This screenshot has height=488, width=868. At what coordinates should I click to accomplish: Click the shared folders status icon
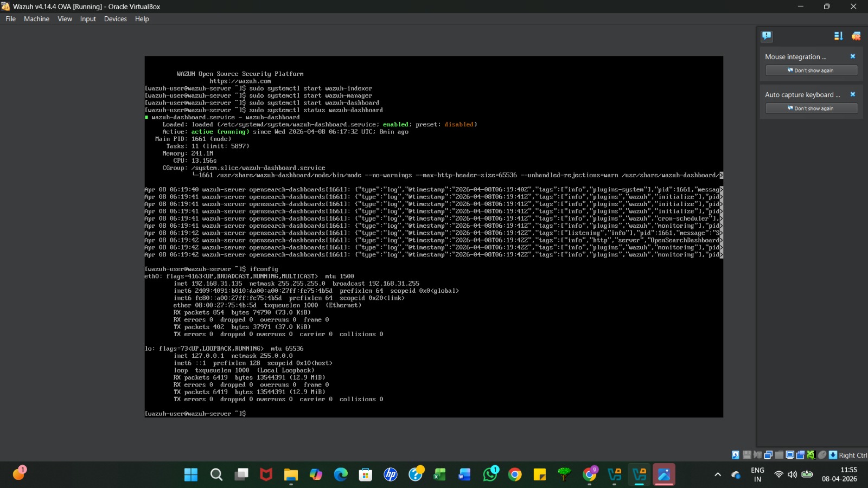pyautogui.click(x=779, y=455)
